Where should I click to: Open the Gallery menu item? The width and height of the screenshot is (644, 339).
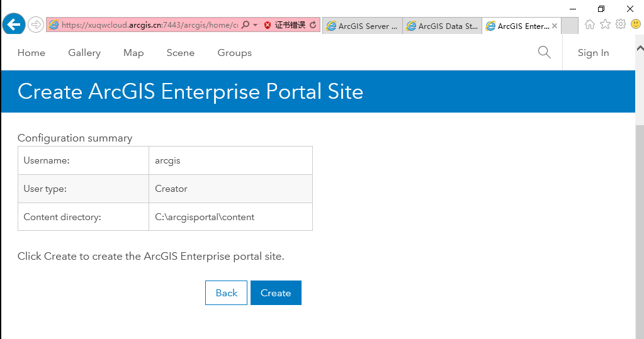[84, 53]
